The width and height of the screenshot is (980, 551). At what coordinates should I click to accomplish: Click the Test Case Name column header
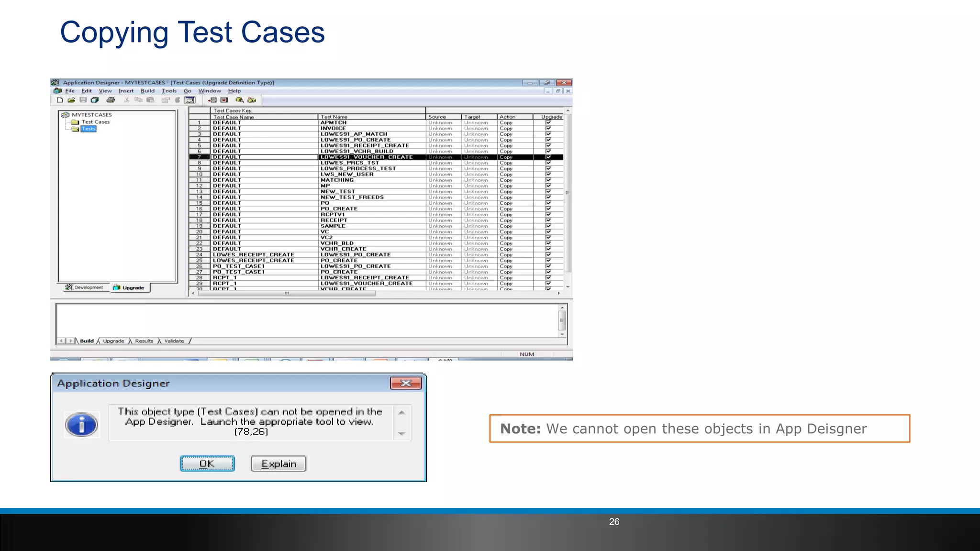point(264,117)
